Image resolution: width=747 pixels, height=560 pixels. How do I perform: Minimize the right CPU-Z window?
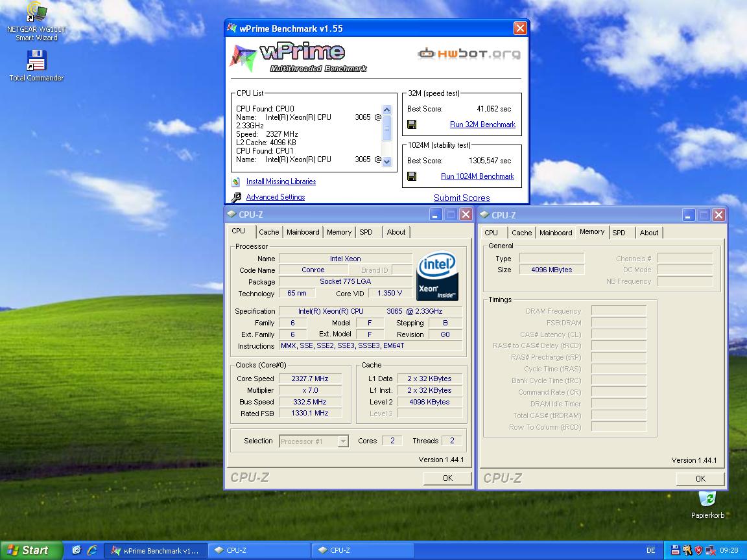(x=689, y=215)
